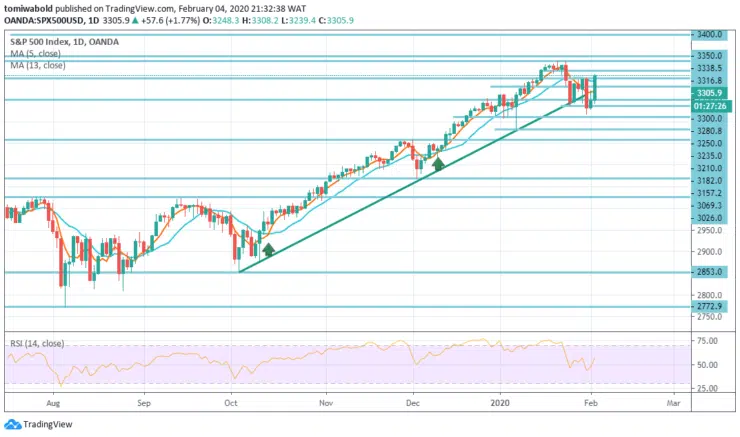Click the green up arrow near October

(267, 250)
